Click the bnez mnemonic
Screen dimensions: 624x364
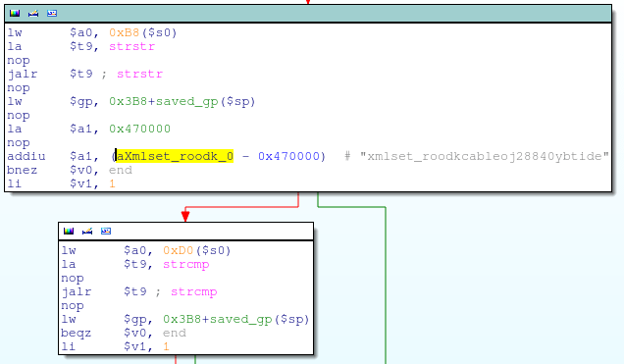tap(23, 170)
